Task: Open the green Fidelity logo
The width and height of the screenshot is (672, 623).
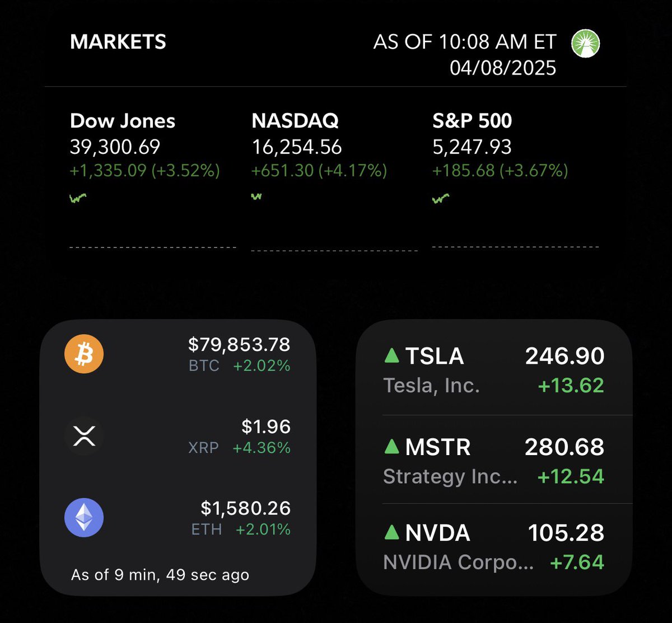Action: [x=585, y=43]
